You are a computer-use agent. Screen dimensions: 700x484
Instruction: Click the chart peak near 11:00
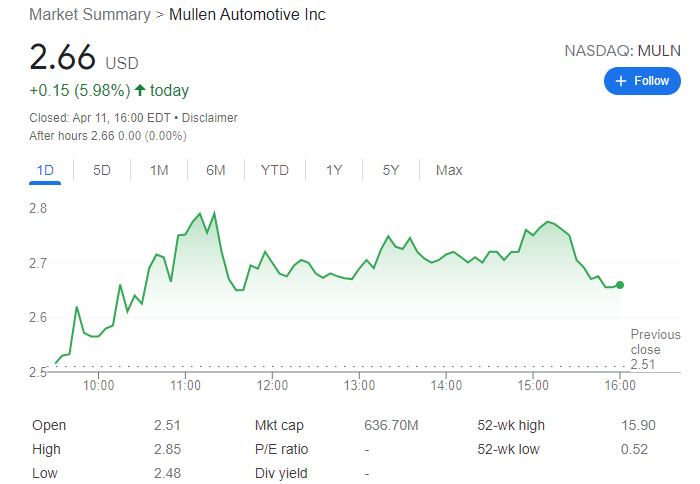tap(200, 213)
